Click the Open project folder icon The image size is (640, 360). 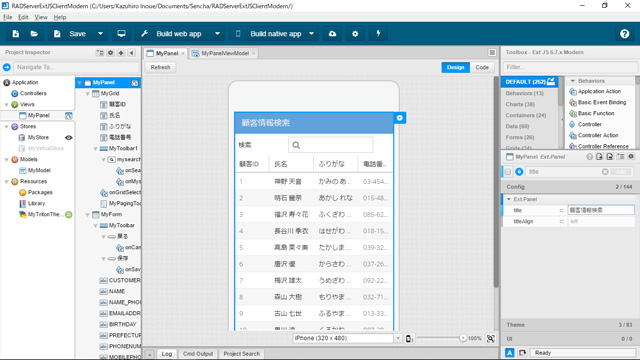tap(34, 34)
